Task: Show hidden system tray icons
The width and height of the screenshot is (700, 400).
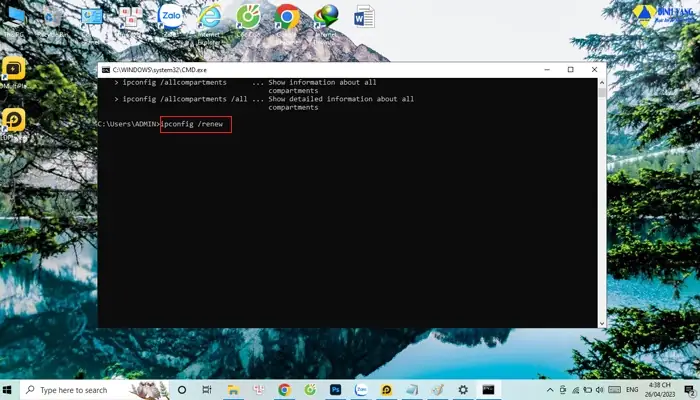Action: point(550,390)
